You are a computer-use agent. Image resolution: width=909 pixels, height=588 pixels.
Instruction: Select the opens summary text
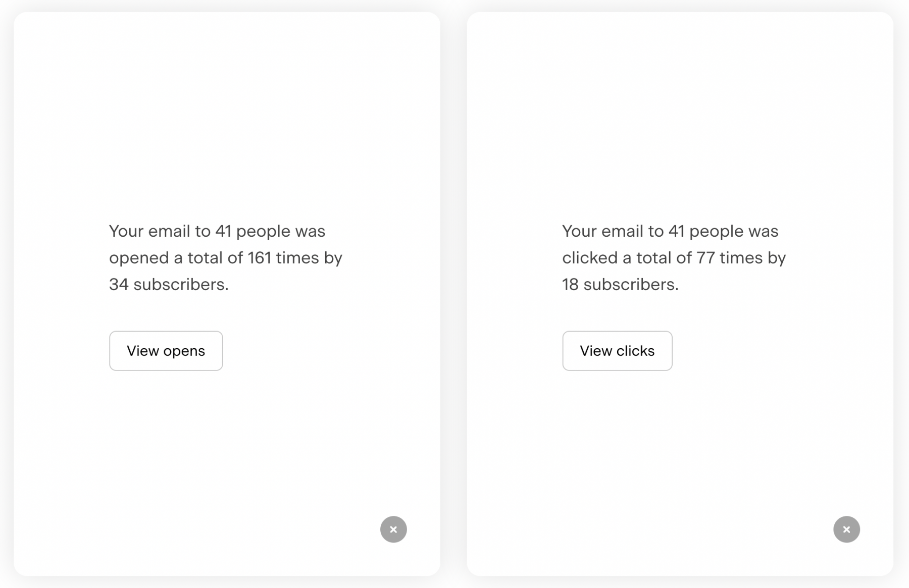click(225, 257)
